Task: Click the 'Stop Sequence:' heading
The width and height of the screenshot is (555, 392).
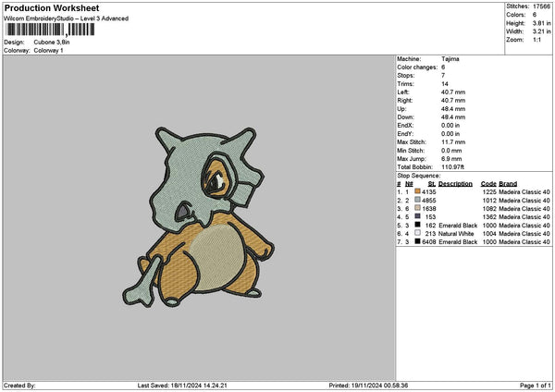Action: [419, 176]
